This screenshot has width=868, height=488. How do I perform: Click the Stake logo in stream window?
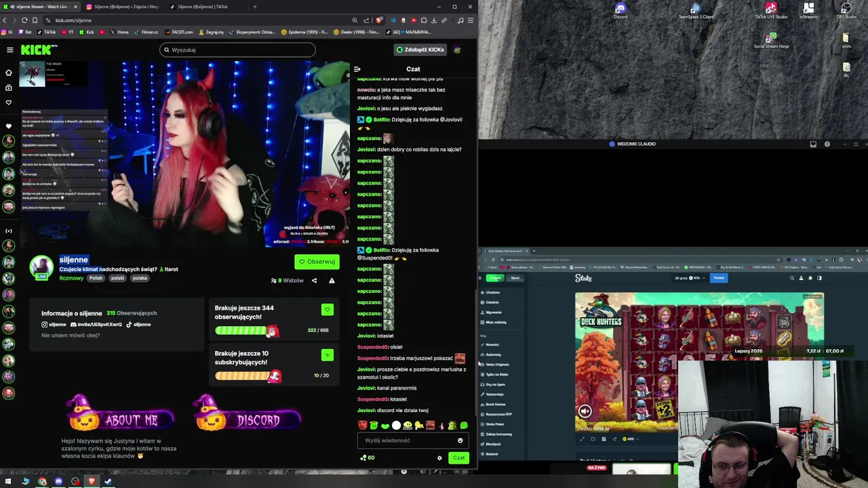tap(583, 278)
